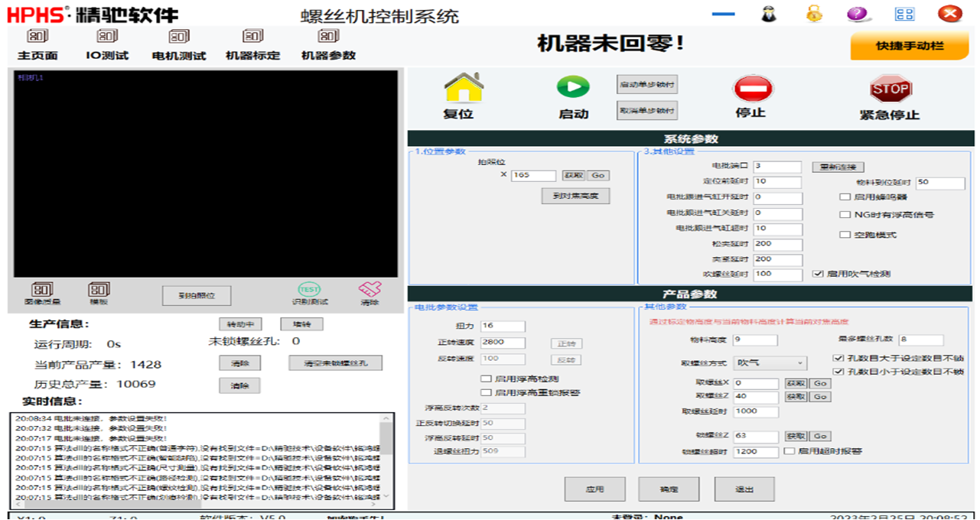
Task: Open the 取螺丝方式 吹气 dropdown
Action: (770, 362)
